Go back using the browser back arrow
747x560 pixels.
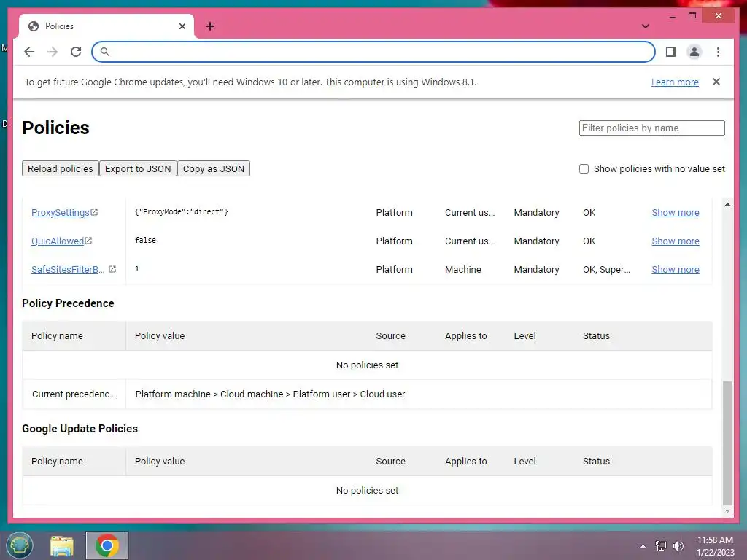(x=29, y=52)
